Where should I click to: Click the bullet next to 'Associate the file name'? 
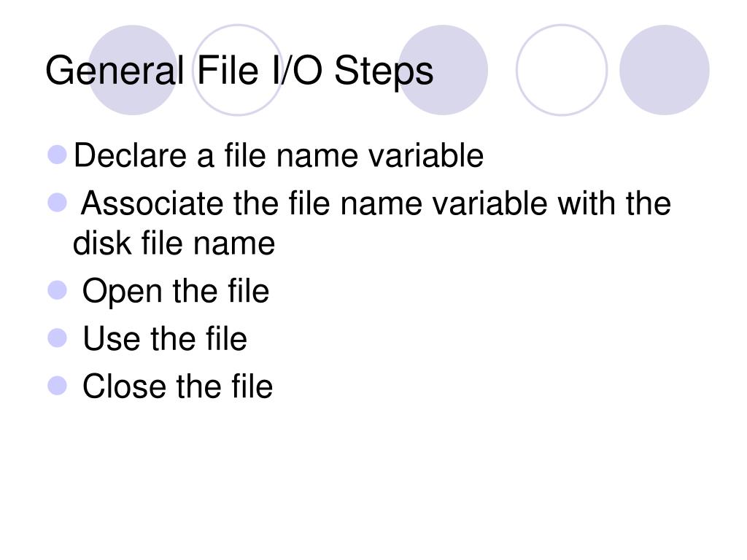click(57, 203)
